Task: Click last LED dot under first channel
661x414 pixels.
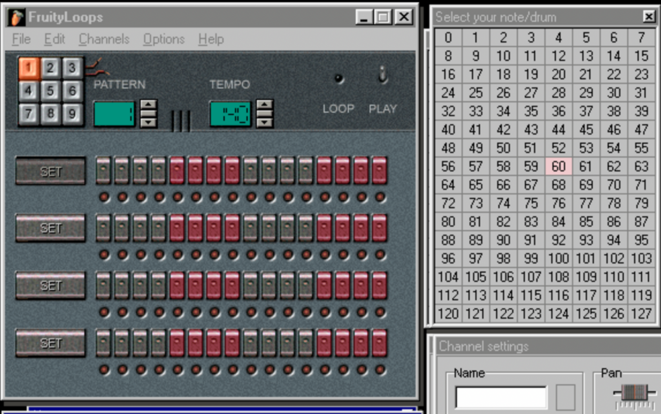Action: [380, 197]
